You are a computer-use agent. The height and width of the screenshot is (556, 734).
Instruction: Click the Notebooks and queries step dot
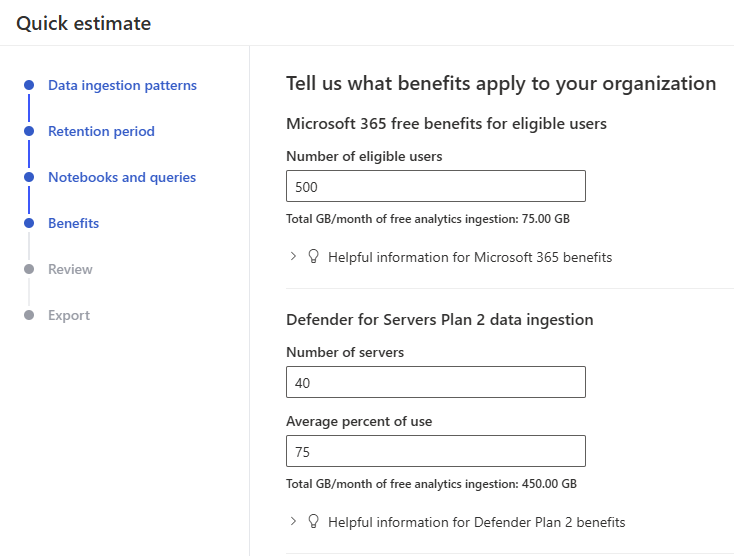click(x=29, y=177)
